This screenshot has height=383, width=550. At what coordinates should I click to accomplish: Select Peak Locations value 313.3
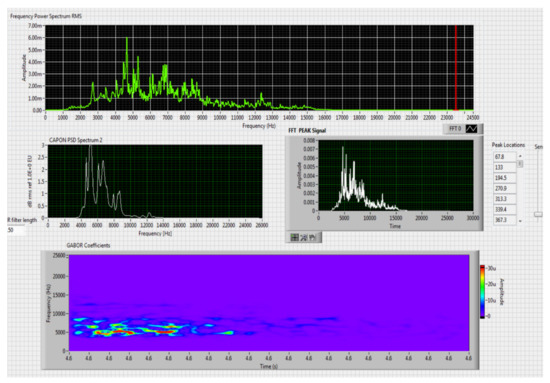tap(505, 199)
